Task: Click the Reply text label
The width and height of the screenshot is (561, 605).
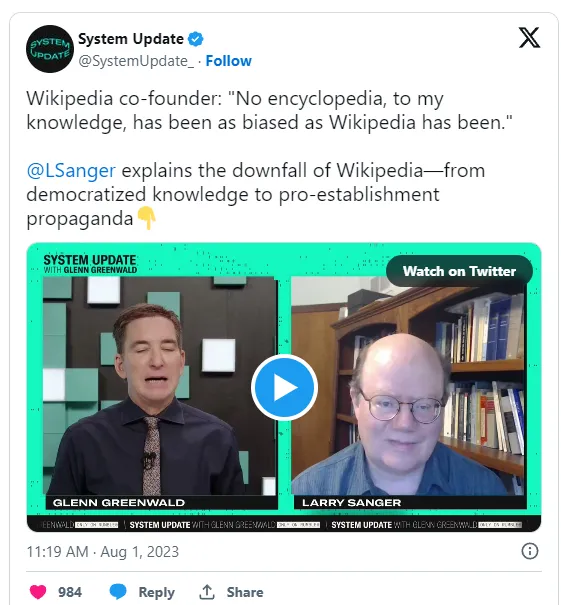Action: 156,592
